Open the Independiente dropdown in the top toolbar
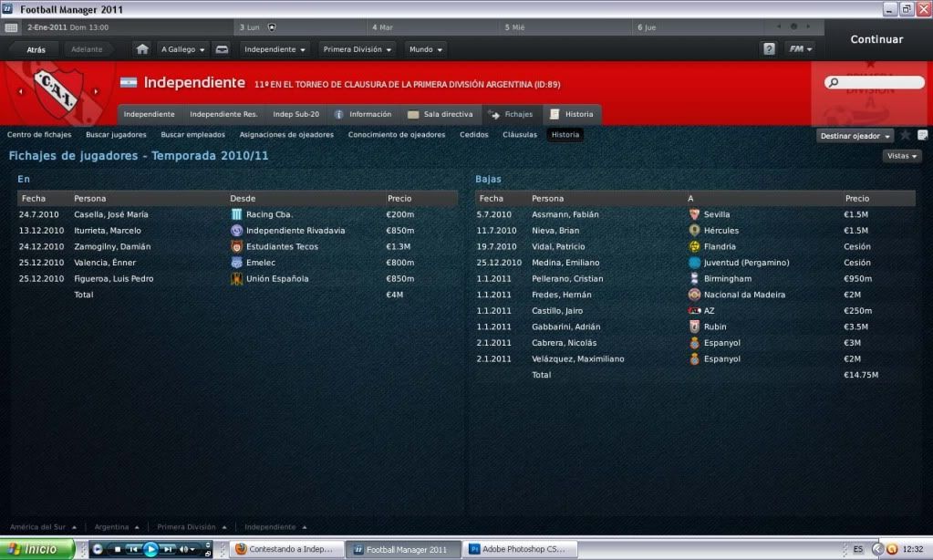The width and height of the screenshot is (933, 560). point(275,49)
